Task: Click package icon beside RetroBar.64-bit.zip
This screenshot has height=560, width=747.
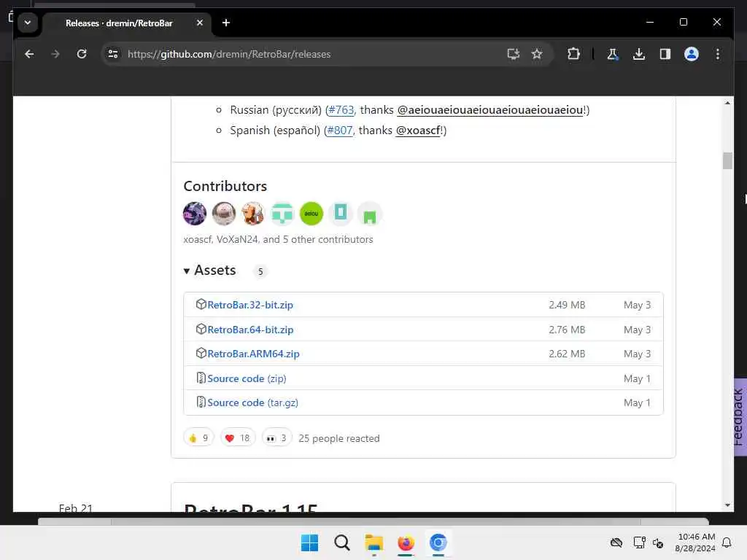Action: 201,329
